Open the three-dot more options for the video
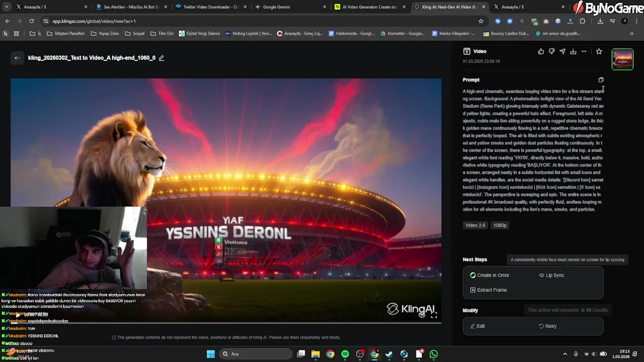Screen dimensions: 644x362 (584, 51)
